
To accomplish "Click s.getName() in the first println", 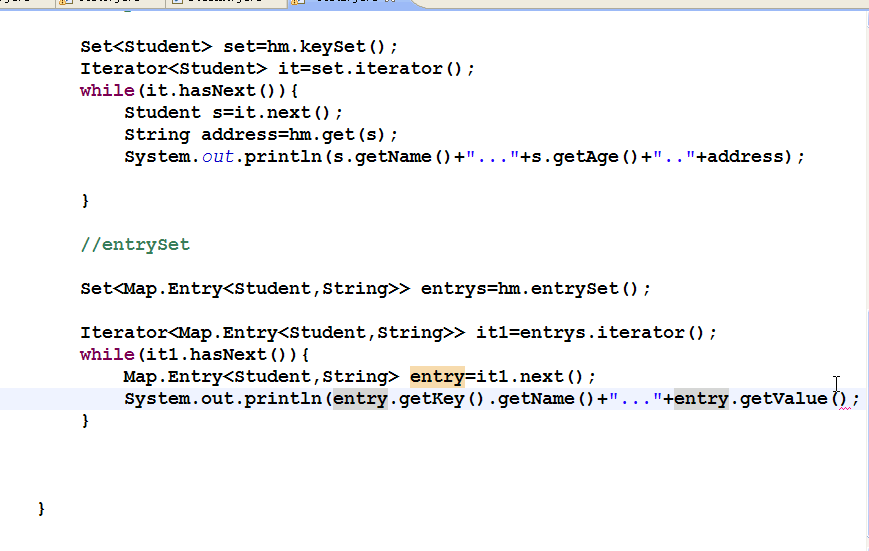I will [x=392, y=156].
